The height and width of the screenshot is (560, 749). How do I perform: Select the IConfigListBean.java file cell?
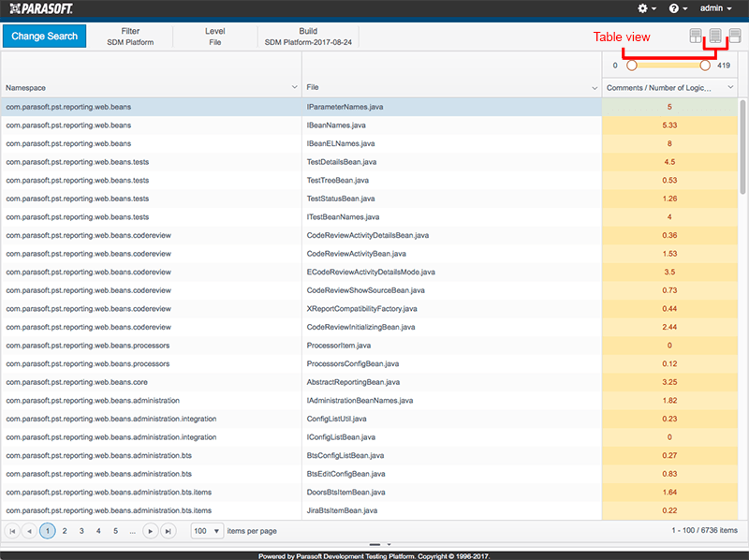[x=451, y=437]
